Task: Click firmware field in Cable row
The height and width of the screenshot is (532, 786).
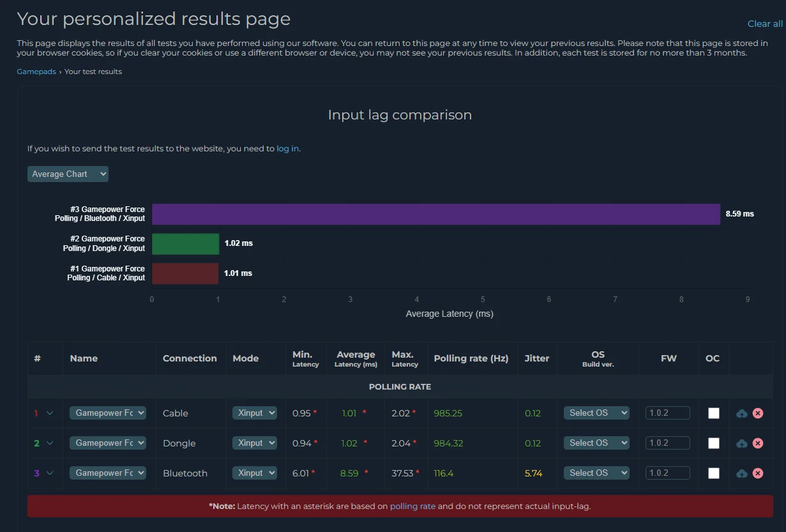Action: click(668, 413)
